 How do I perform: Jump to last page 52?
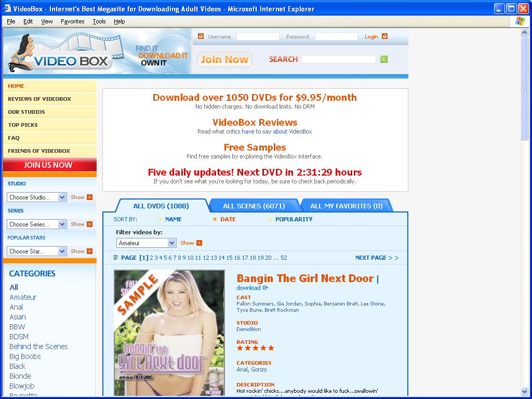(x=284, y=258)
